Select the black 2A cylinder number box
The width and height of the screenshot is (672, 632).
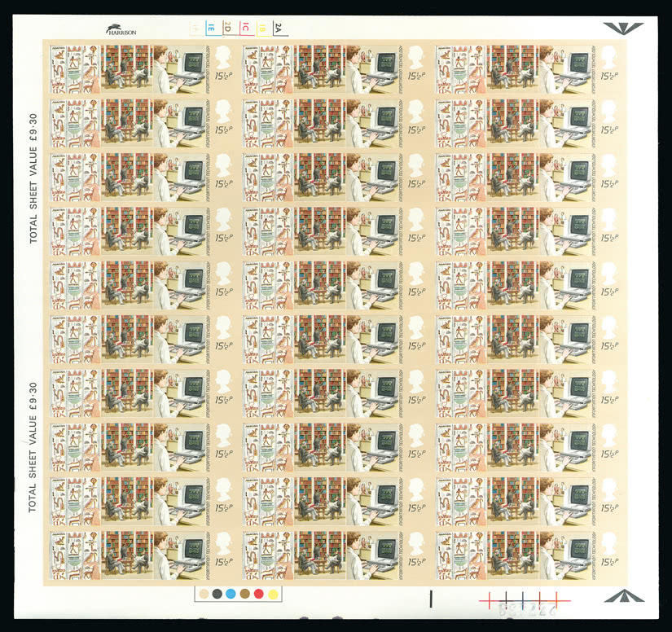pos(279,29)
